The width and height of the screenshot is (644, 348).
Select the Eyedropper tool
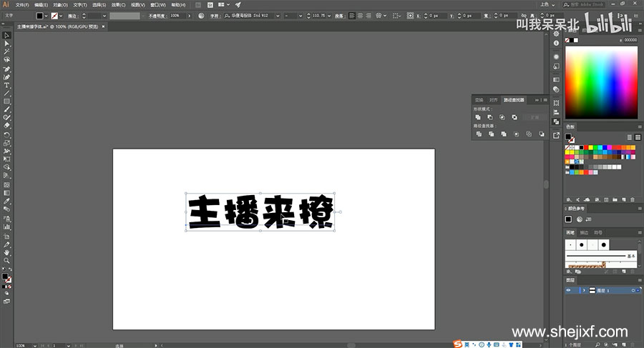tap(6, 202)
